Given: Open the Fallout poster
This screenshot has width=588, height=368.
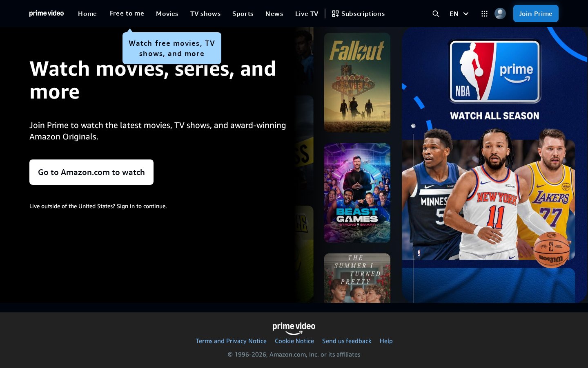Looking at the screenshot, I should (357, 83).
